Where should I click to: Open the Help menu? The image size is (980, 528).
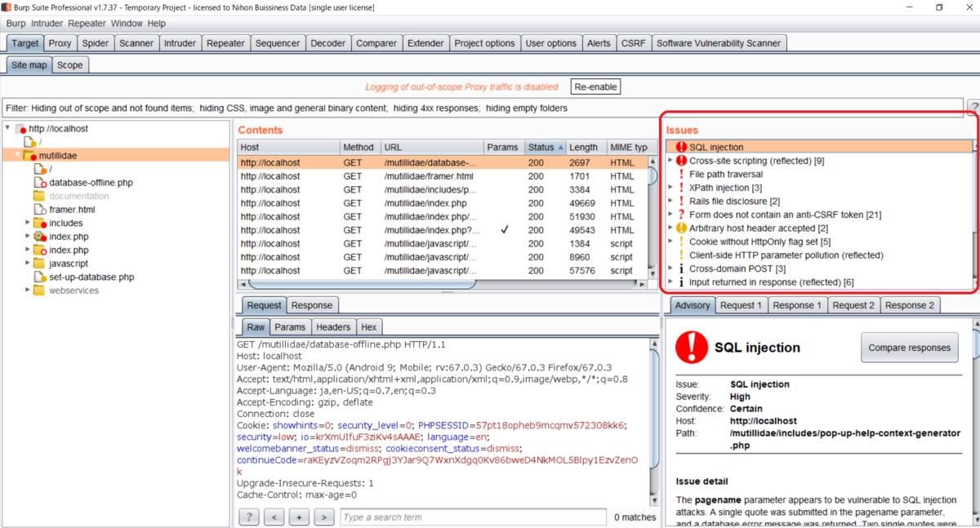[x=157, y=24]
